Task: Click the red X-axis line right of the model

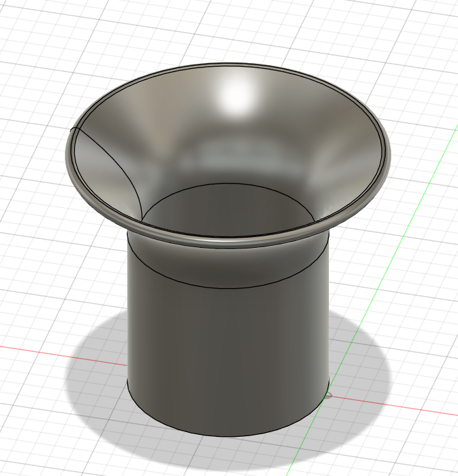Action: [x=405, y=406]
